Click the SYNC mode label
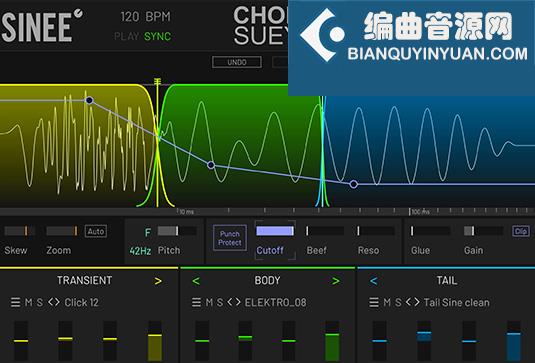 157,36
